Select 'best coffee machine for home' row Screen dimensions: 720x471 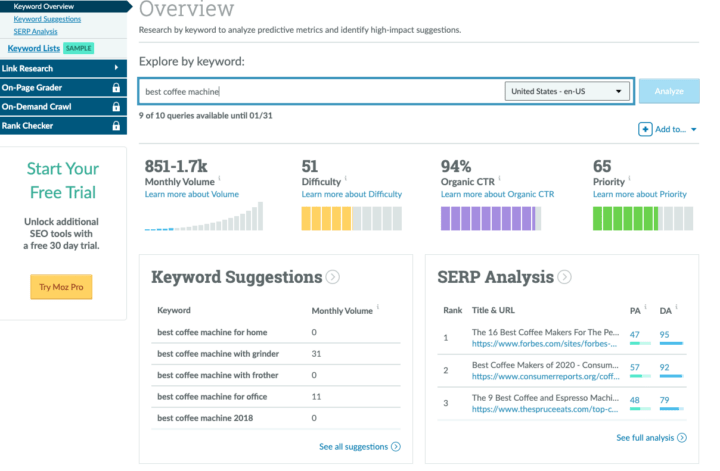276,332
